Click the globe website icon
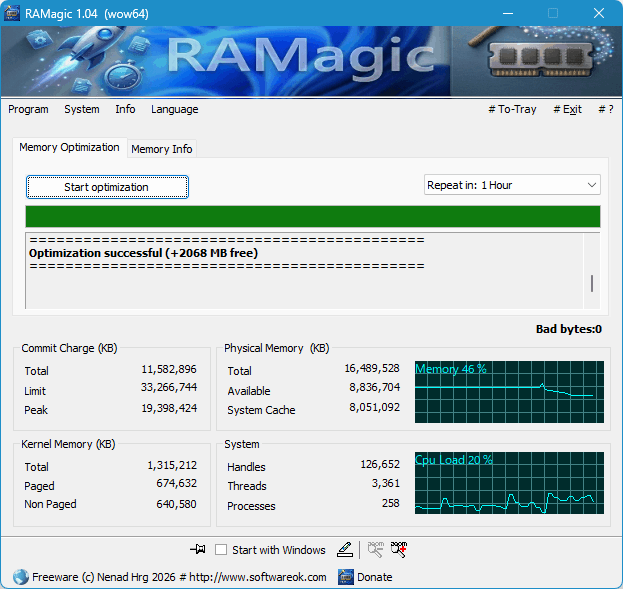The width and height of the screenshot is (623, 589). point(20,577)
